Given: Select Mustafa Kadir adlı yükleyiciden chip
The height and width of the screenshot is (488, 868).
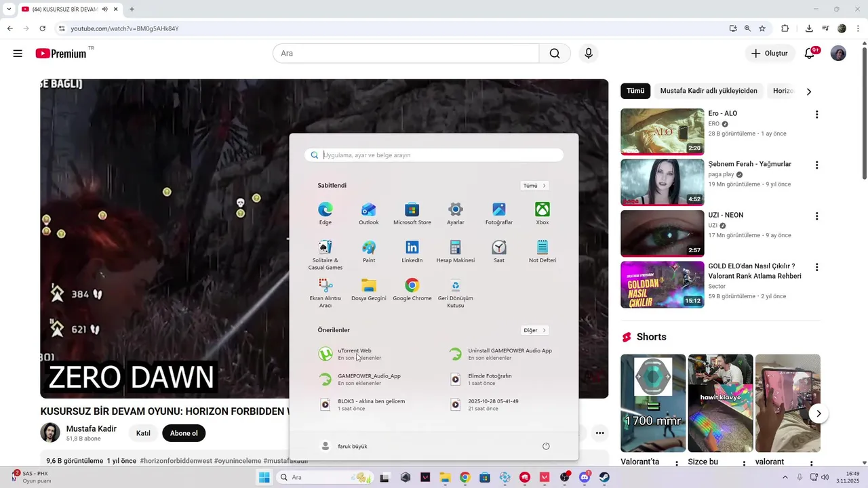Looking at the screenshot, I should pos(709,91).
